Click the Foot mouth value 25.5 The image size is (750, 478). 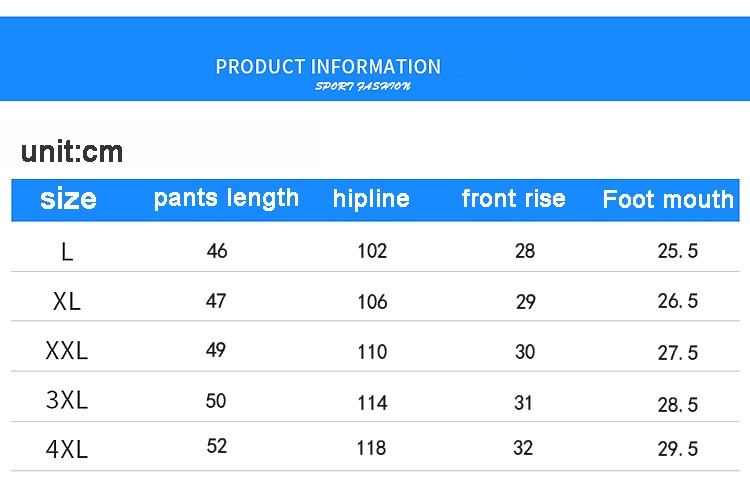678,252
